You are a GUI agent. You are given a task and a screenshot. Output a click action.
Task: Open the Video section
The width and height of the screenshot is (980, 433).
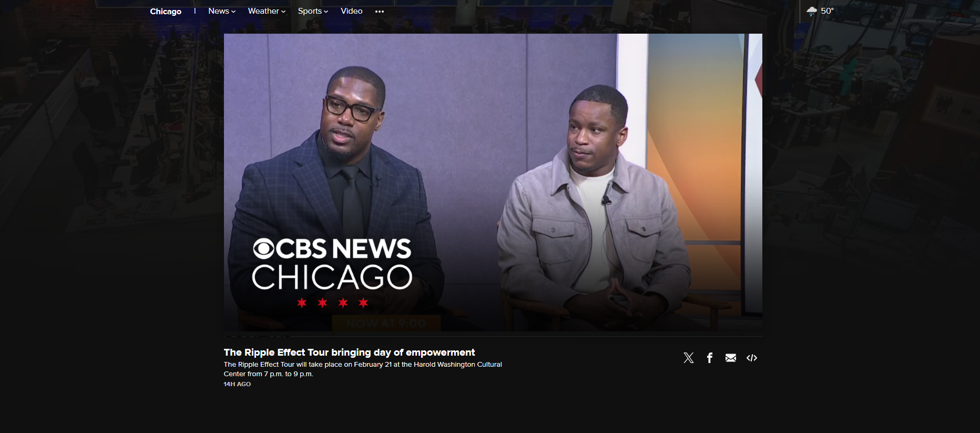[x=351, y=11]
